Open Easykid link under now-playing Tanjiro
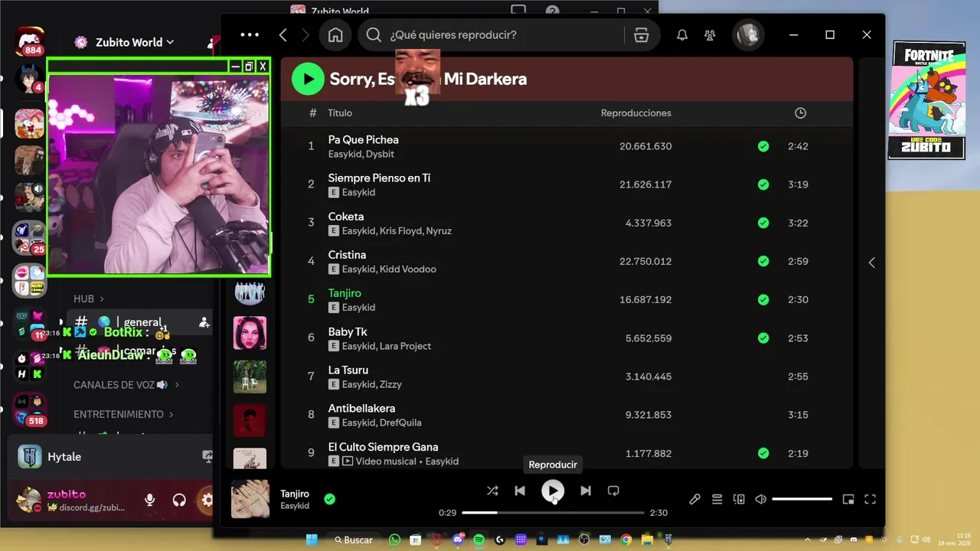The width and height of the screenshot is (980, 551). coord(295,506)
